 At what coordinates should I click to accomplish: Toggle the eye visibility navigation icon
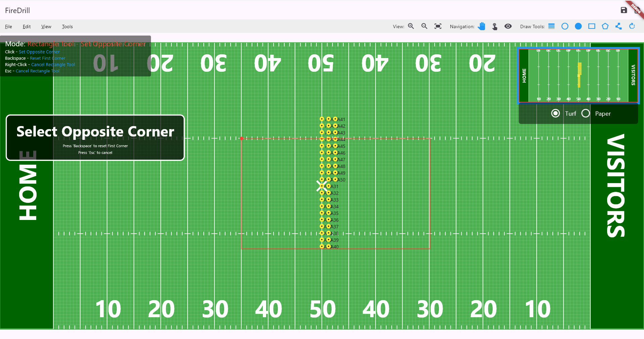coord(508,26)
